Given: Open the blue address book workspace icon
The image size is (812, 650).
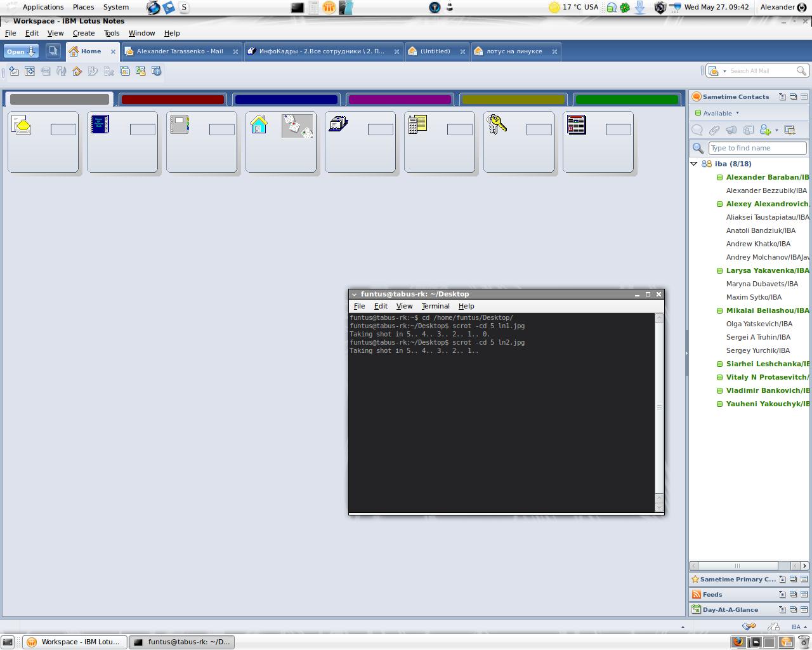Looking at the screenshot, I should coord(100,124).
